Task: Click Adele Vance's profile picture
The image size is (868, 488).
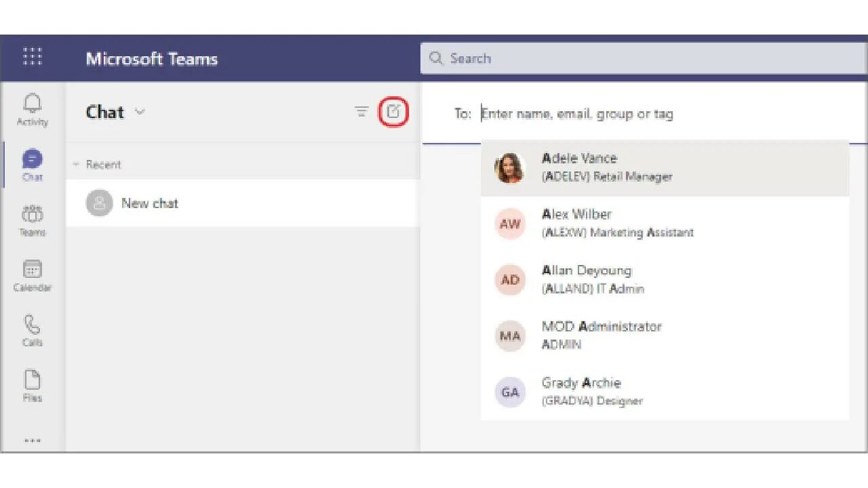Action: (x=510, y=167)
